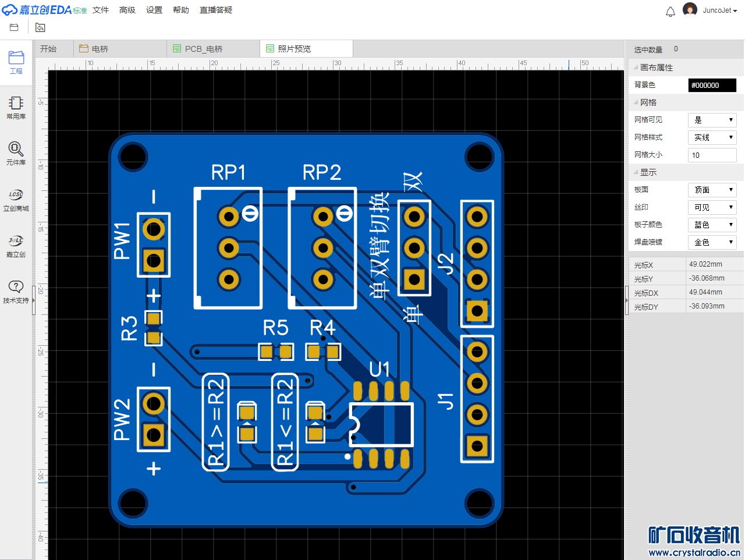
Task: Open the LCSC 立创商城 store icon
Action: tap(16, 199)
